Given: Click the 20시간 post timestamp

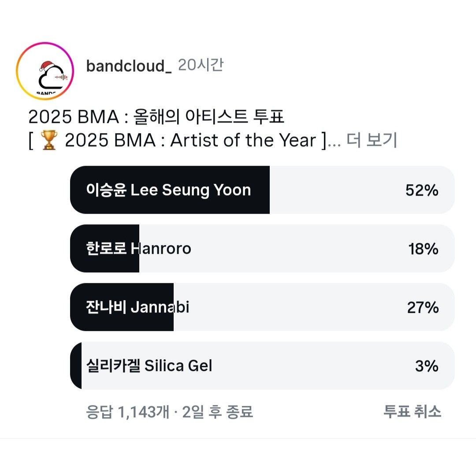Looking at the screenshot, I should click(201, 65).
